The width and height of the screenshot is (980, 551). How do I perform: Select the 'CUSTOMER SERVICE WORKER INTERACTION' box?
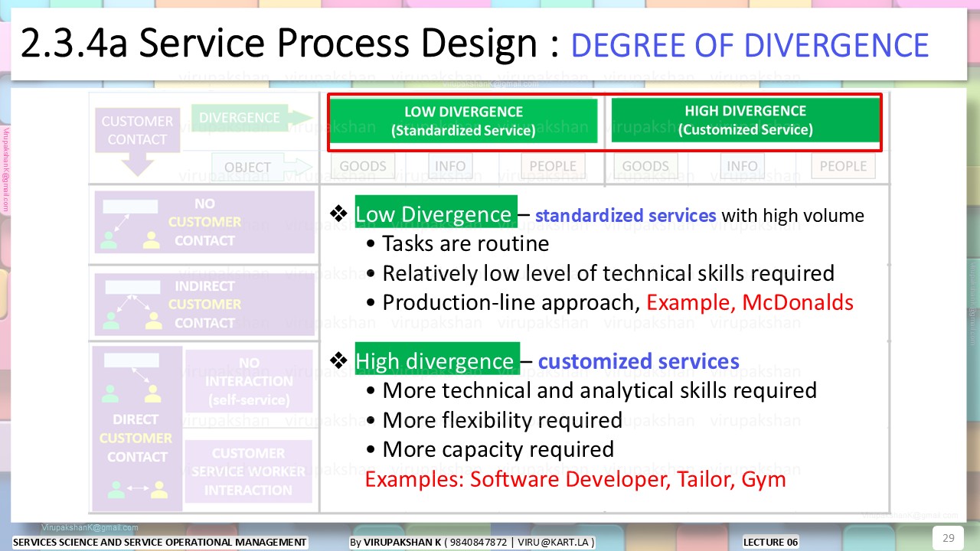coord(249,471)
